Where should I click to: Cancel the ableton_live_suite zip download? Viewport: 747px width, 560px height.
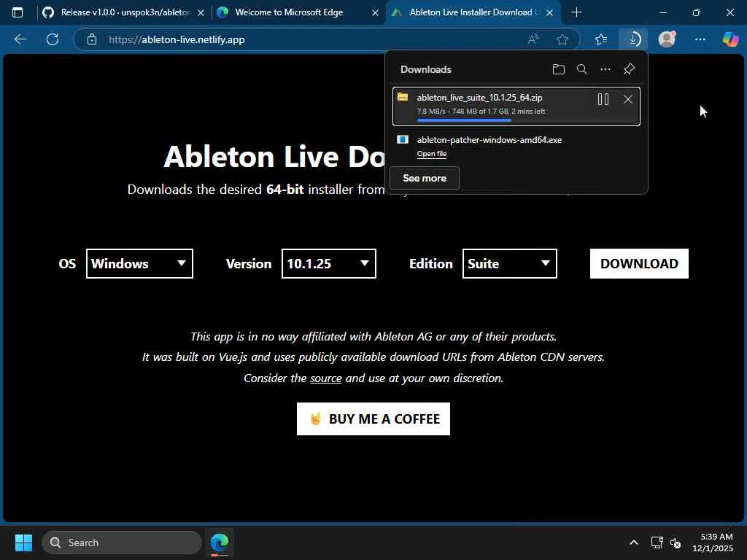(628, 99)
